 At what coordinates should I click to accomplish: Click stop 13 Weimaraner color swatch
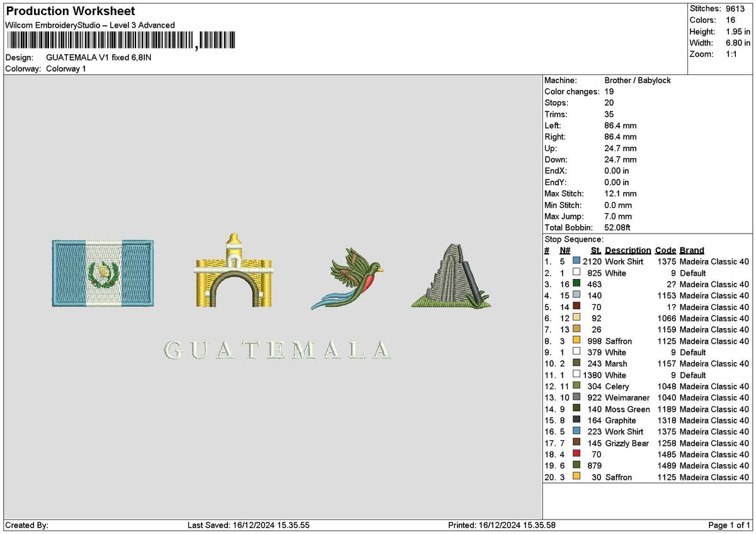point(576,397)
